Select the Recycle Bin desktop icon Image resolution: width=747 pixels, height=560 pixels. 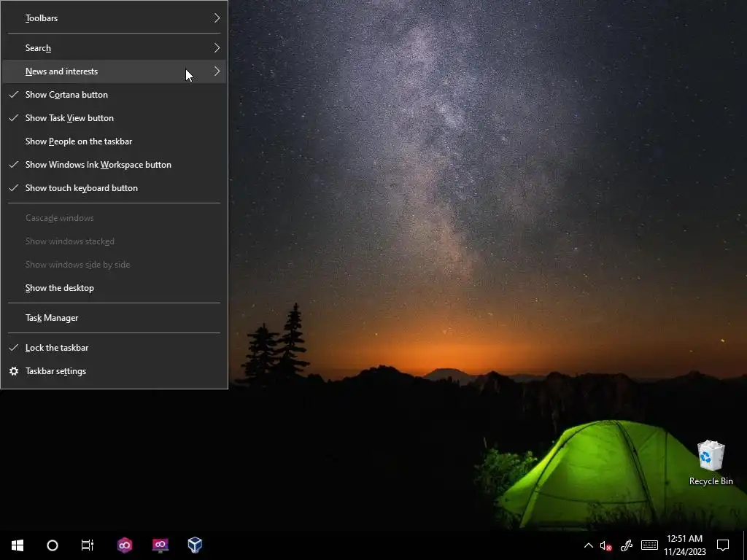coord(711,462)
